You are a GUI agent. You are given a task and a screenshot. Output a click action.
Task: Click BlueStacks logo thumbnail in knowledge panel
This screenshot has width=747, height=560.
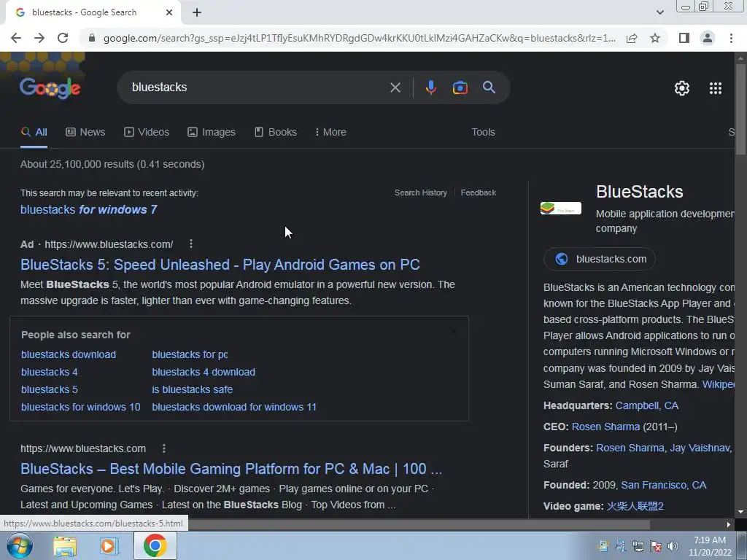coord(561,208)
